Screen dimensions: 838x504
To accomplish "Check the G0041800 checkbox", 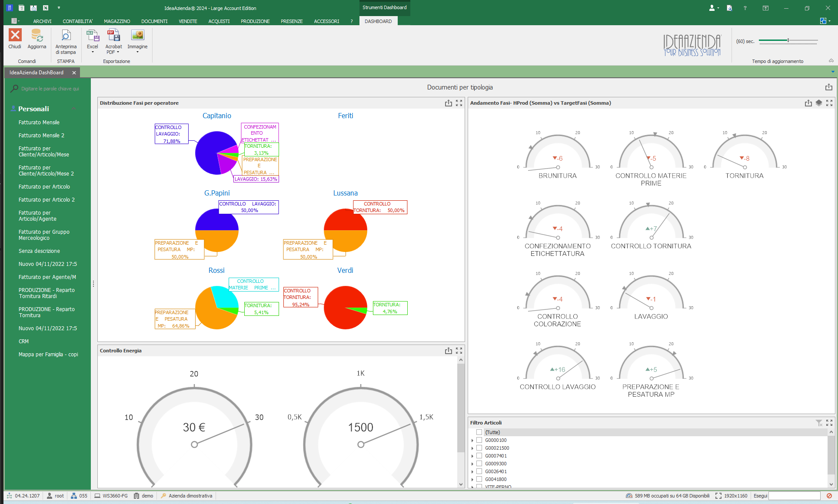I will [x=479, y=479].
